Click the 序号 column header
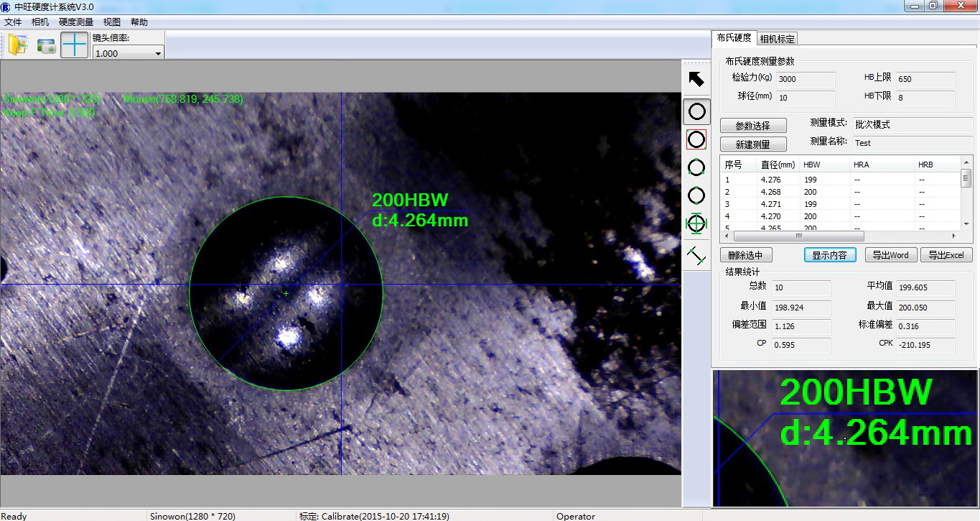Viewport: 980px width, 521px height. point(738,165)
